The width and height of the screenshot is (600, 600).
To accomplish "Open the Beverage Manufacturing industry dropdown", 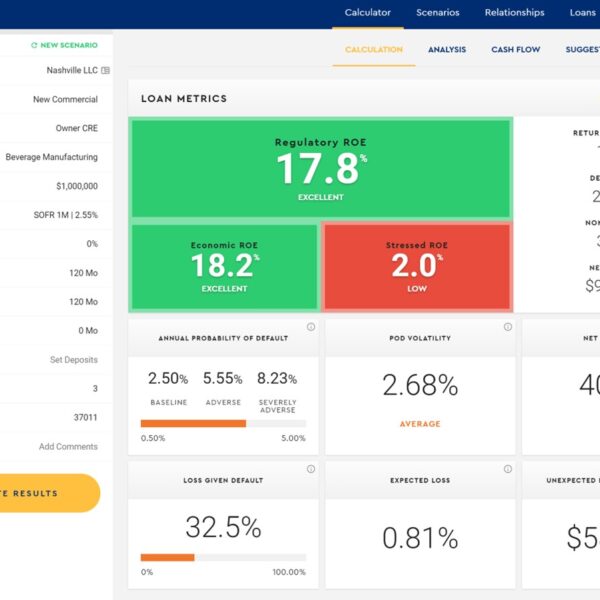I will coord(52,158).
